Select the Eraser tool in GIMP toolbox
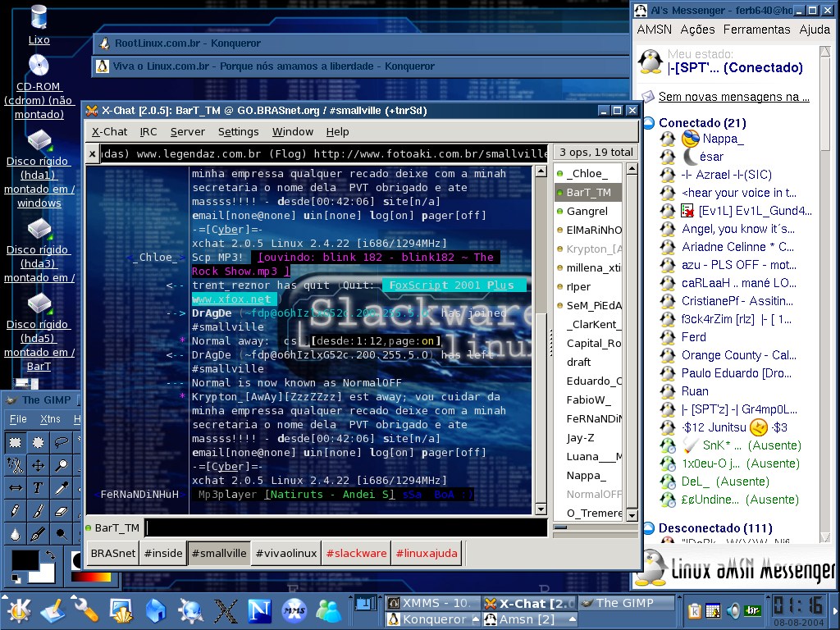Image resolution: width=840 pixels, height=630 pixels. 61,510
